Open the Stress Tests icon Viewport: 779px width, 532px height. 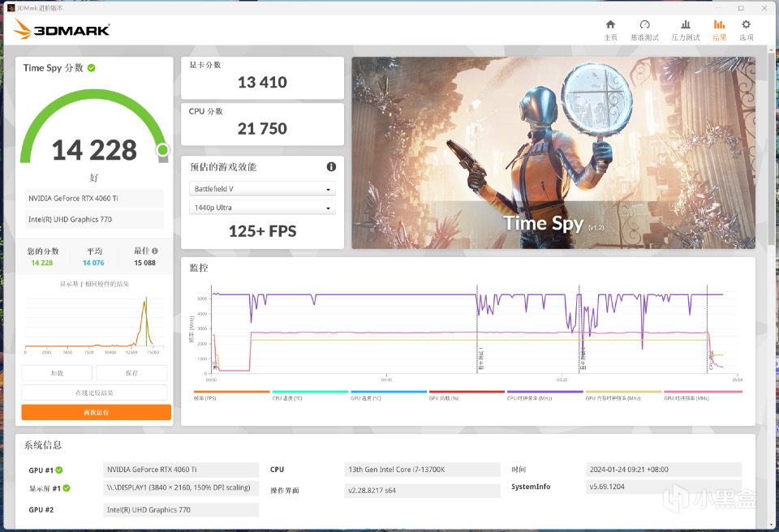(x=686, y=24)
